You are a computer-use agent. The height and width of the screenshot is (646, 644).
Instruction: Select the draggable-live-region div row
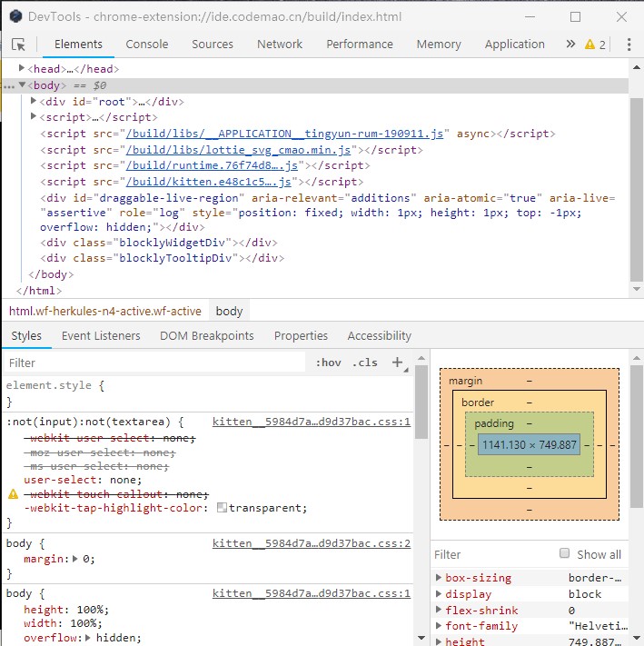[x=327, y=213]
